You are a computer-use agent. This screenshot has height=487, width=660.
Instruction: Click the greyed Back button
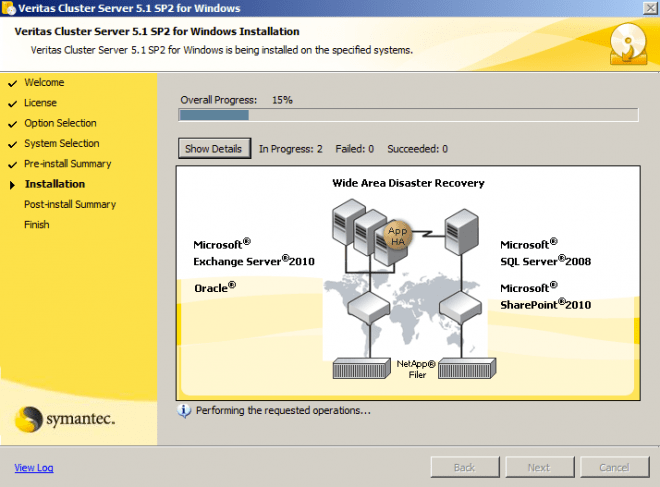tap(465, 467)
